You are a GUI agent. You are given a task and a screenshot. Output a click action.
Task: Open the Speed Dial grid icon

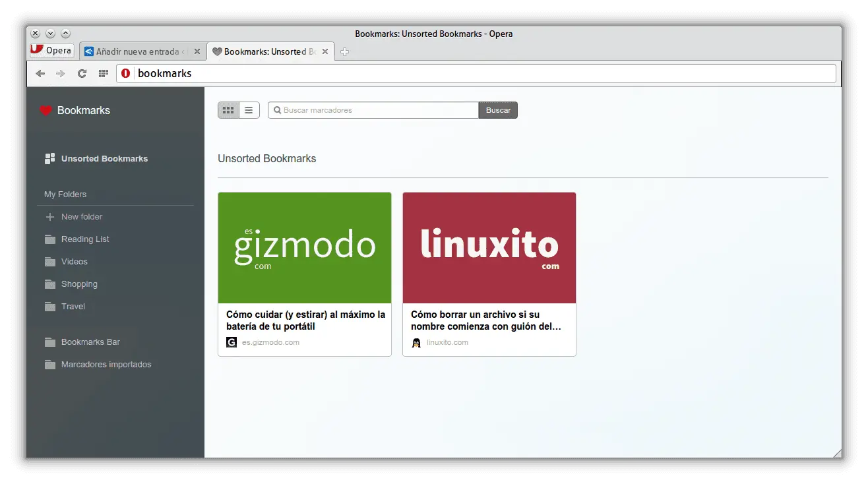[103, 73]
